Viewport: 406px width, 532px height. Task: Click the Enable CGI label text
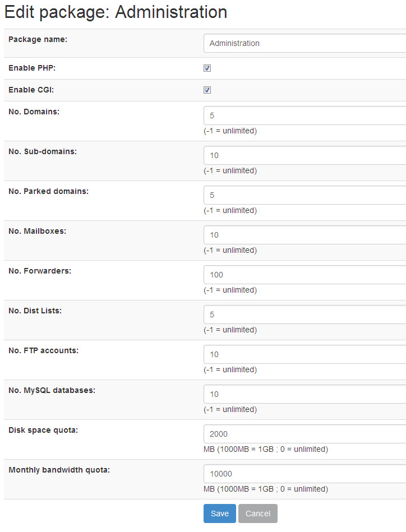(31, 90)
